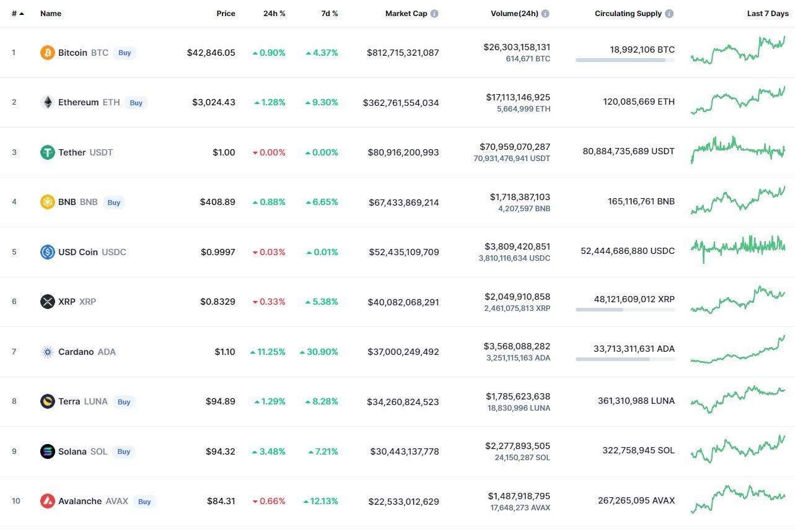Sort table by Name column
795x532 pixels.
click(x=51, y=14)
